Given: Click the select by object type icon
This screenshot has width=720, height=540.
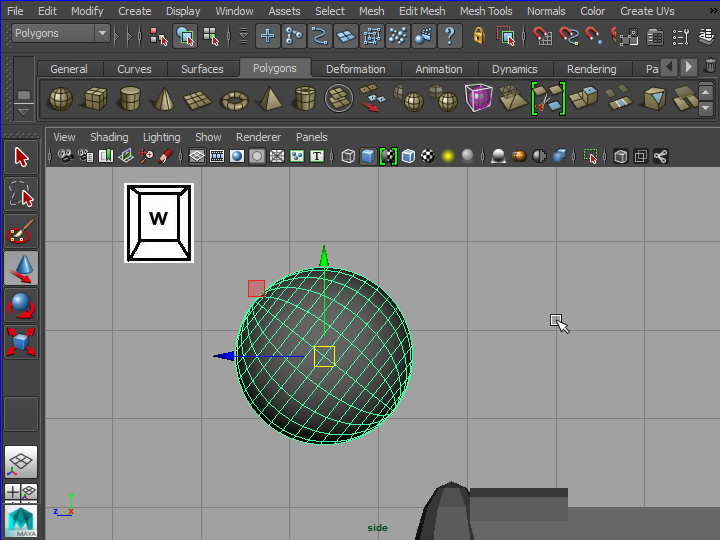Looking at the screenshot, I should 186,36.
